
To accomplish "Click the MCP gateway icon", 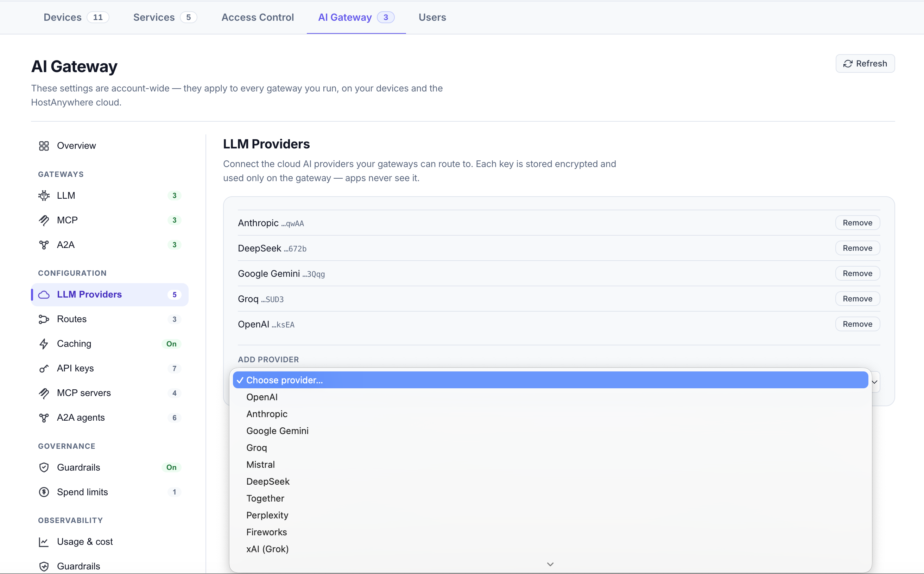I will pyautogui.click(x=44, y=220).
